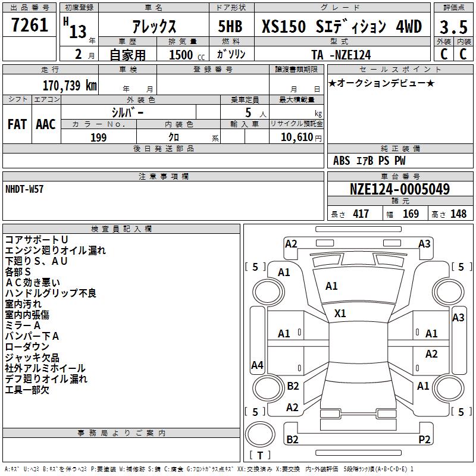Screen dimensions: 476x476
Task: Click the A1 mark on the hood
Action: 331,286
